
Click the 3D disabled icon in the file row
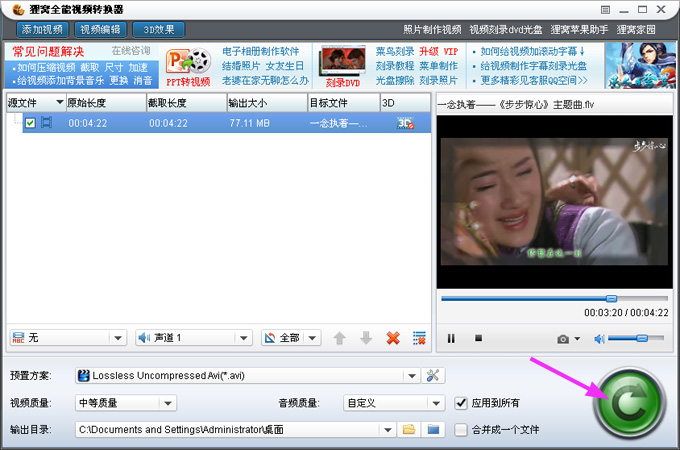click(x=405, y=123)
